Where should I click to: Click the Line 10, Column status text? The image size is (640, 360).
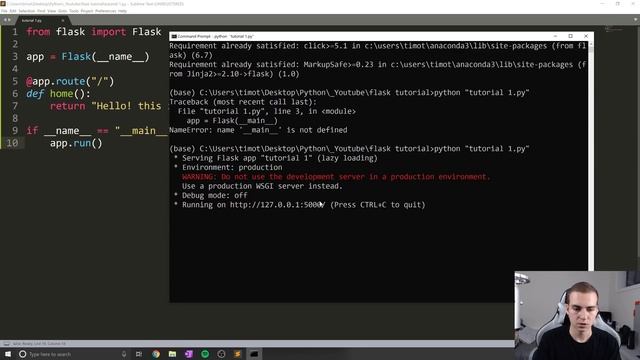coord(39,344)
